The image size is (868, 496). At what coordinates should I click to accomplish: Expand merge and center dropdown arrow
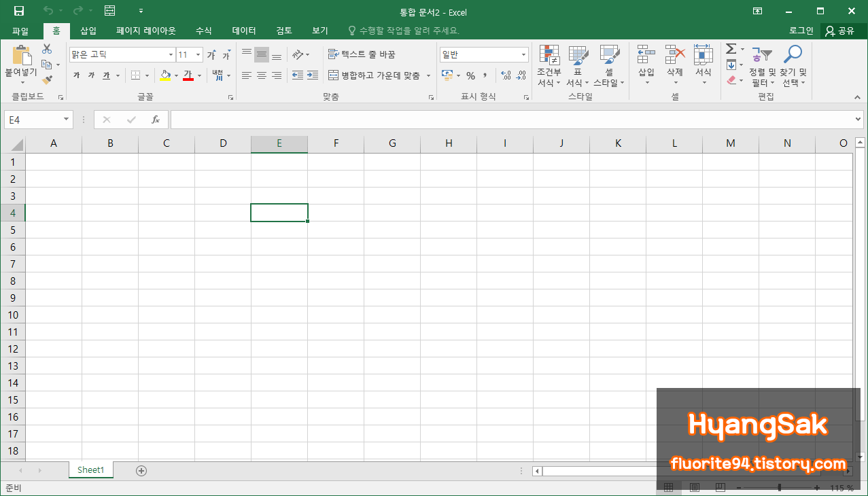[x=429, y=75]
